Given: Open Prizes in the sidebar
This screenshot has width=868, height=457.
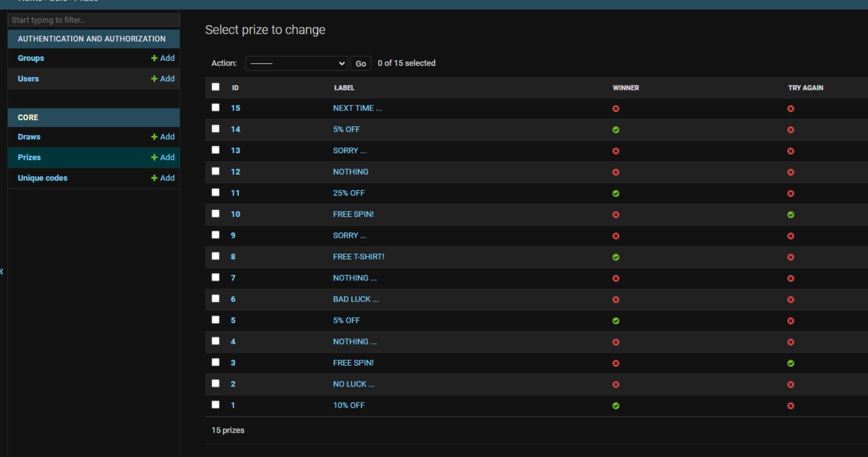Looking at the screenshot, I should 29,157.
